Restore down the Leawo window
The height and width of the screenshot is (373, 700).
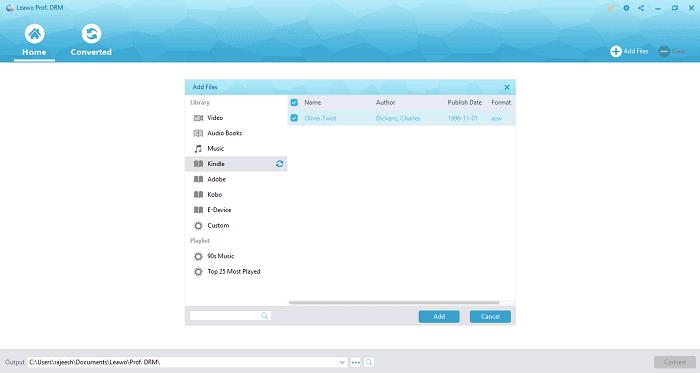[675, 8]
